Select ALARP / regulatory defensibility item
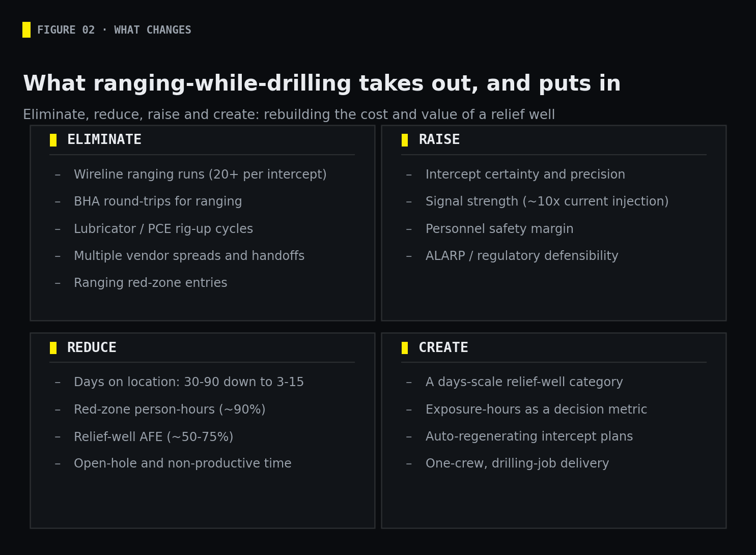756x555 pixels. 522,256
